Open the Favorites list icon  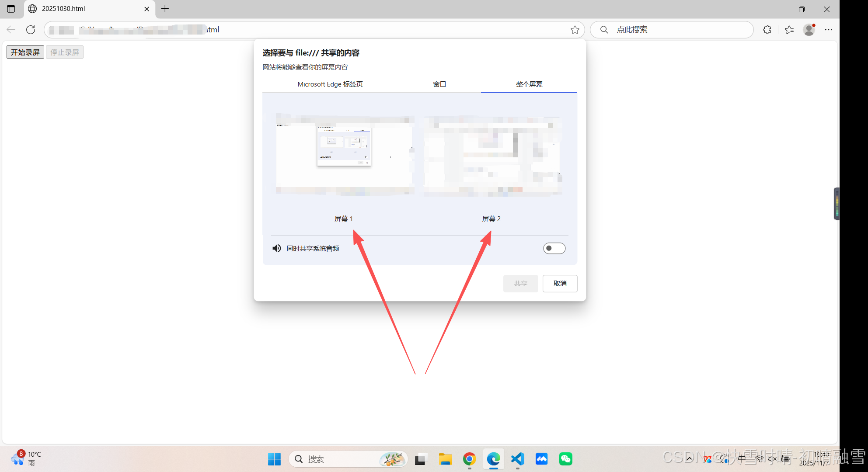tap(789, 30)
